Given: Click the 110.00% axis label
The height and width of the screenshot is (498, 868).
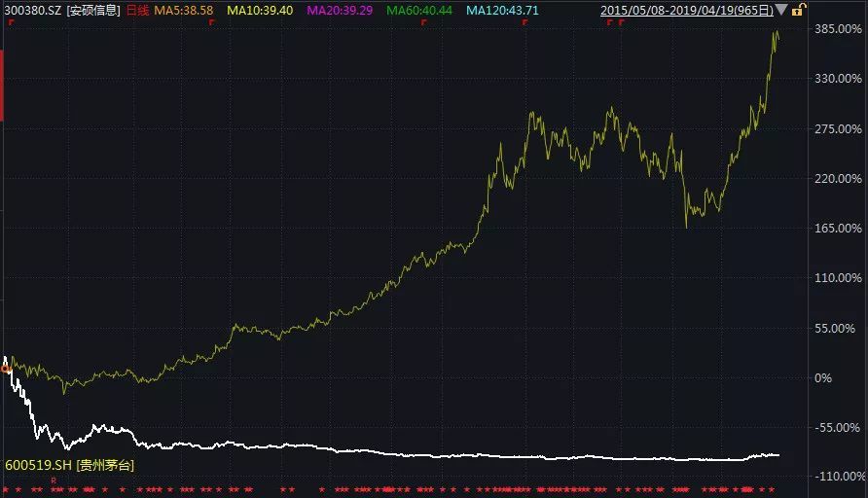Looking at the screenshot, I should 838,278.
